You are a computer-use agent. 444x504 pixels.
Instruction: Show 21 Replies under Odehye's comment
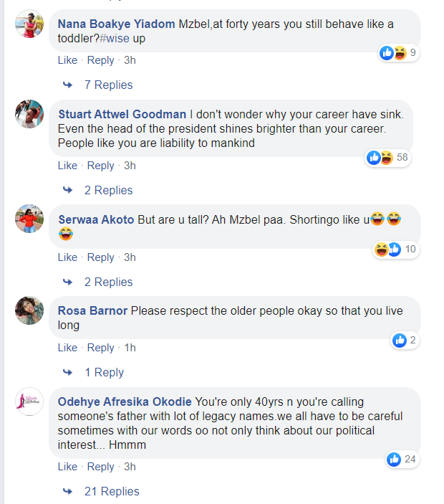pyautogui.click(x=111, y=491)
